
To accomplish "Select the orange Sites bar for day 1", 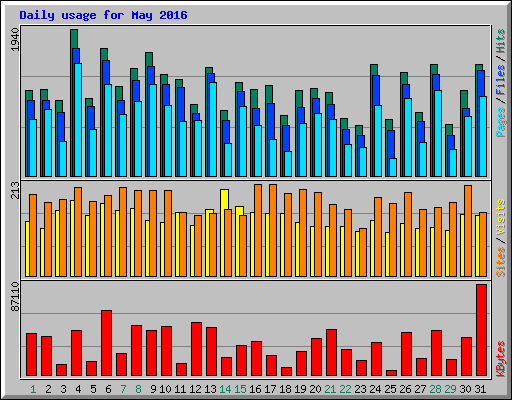I will click(x=33, y=235).
